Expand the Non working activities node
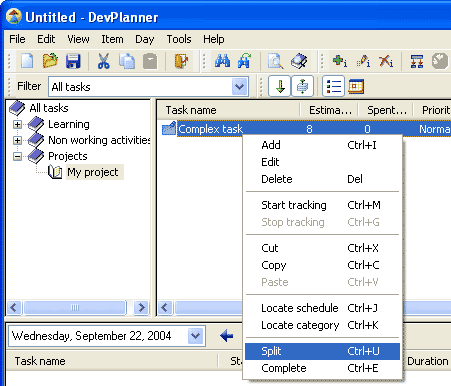Image resolution: width=451 pixels, height=386 pixels. click(17, 140)
